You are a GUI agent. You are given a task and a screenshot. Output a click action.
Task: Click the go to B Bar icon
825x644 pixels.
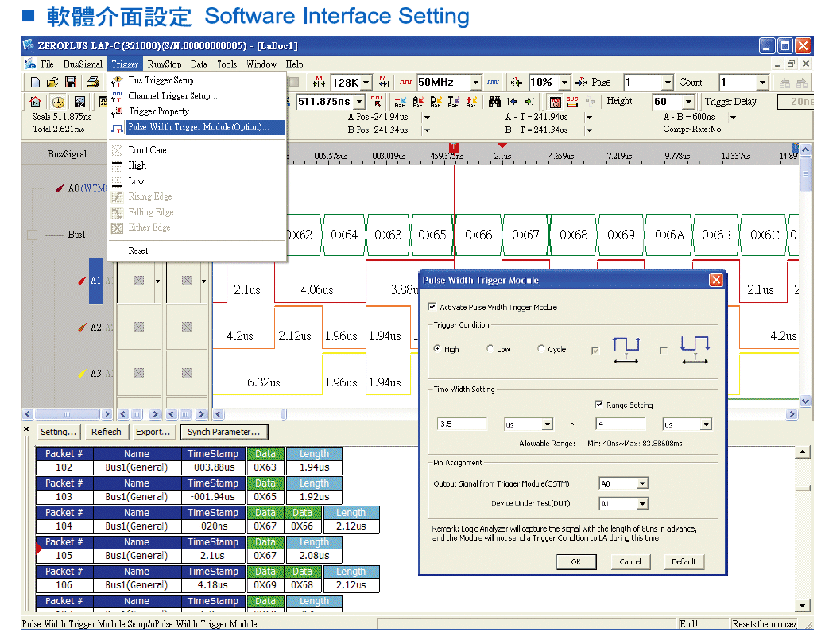[x=436, y=102]
